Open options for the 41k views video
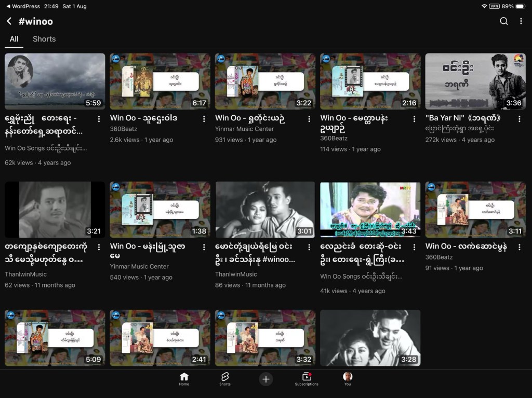Image resolution: width=532 pixels, height=398 pixels. tap(414, 247)
